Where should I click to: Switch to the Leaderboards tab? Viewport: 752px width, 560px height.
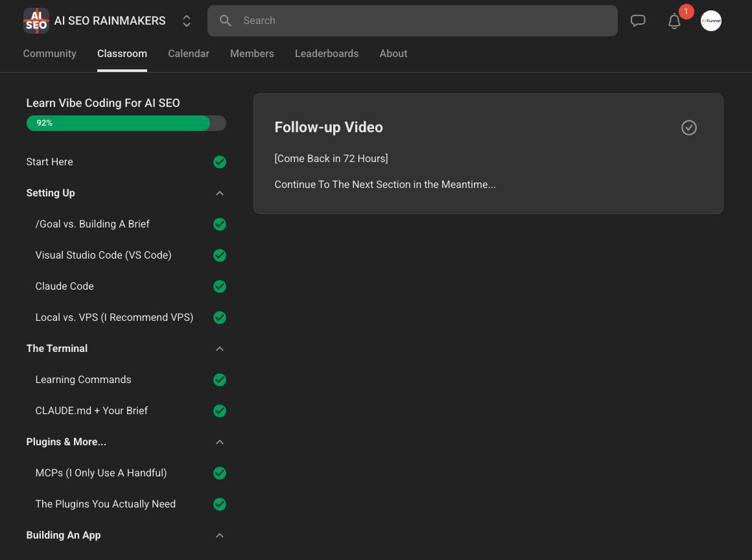(x=327, y=54)
